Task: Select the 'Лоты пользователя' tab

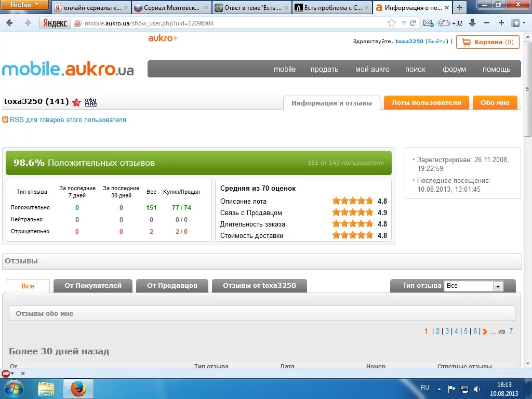Action: [426, 102]
